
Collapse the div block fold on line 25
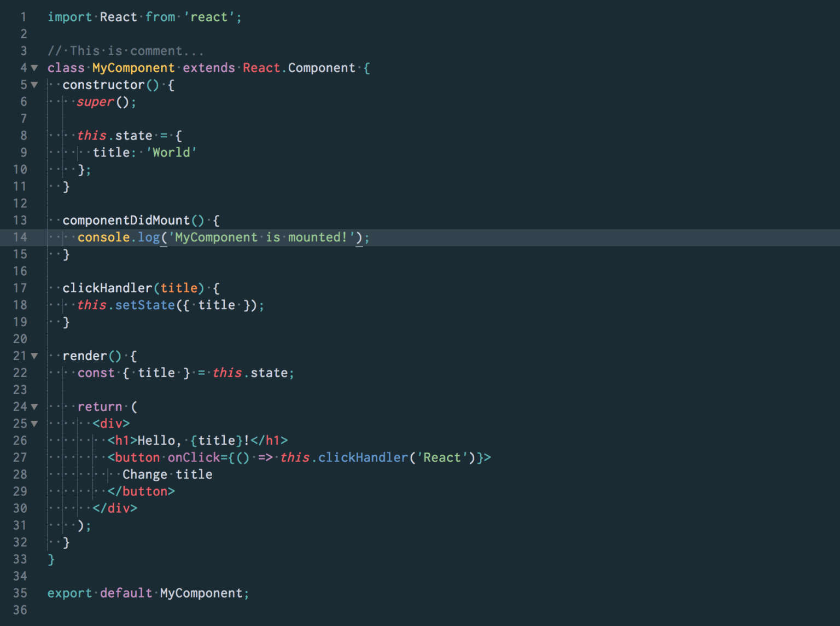pyautogui.click(x=34, y=424)
